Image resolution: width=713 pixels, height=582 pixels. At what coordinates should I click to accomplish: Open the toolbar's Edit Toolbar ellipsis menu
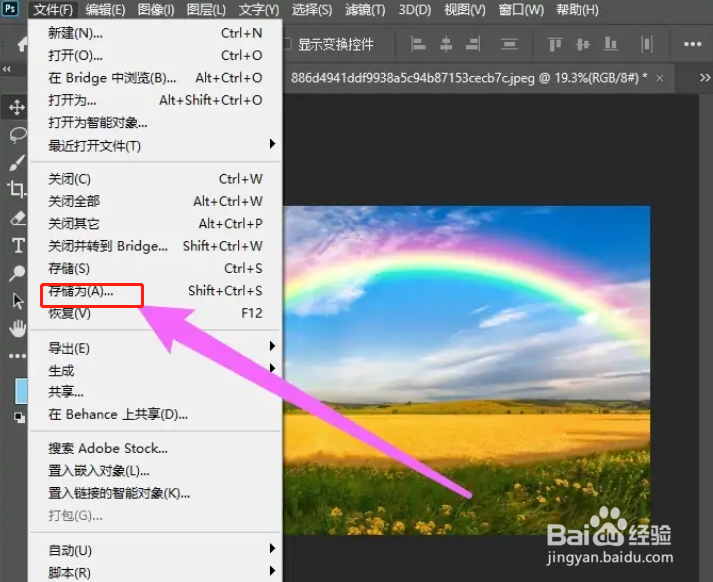[x=17, y=356]
